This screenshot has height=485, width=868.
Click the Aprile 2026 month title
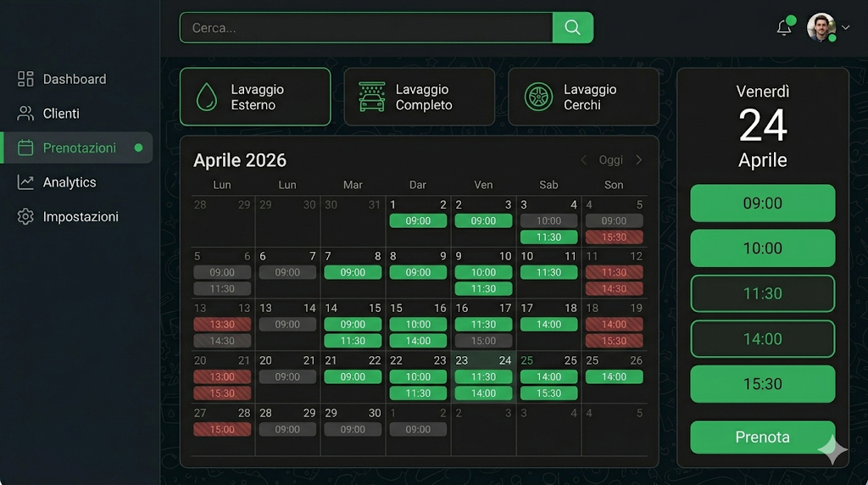point(240,160)
